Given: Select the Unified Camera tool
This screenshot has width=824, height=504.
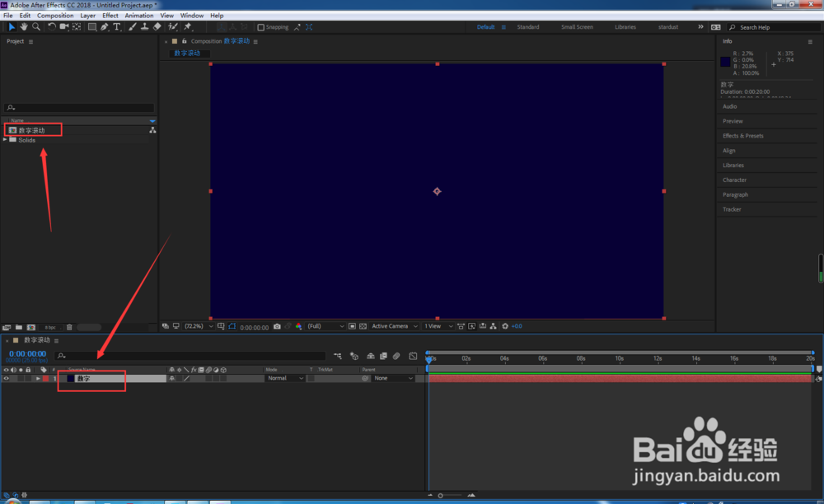Looking at the screenshot, I should pyautogui.click(x=64, y=27).
